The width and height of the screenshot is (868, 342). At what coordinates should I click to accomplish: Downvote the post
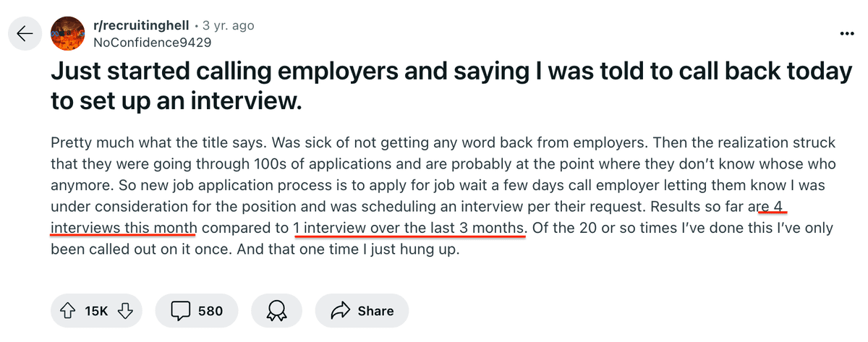tap(125, 311)
